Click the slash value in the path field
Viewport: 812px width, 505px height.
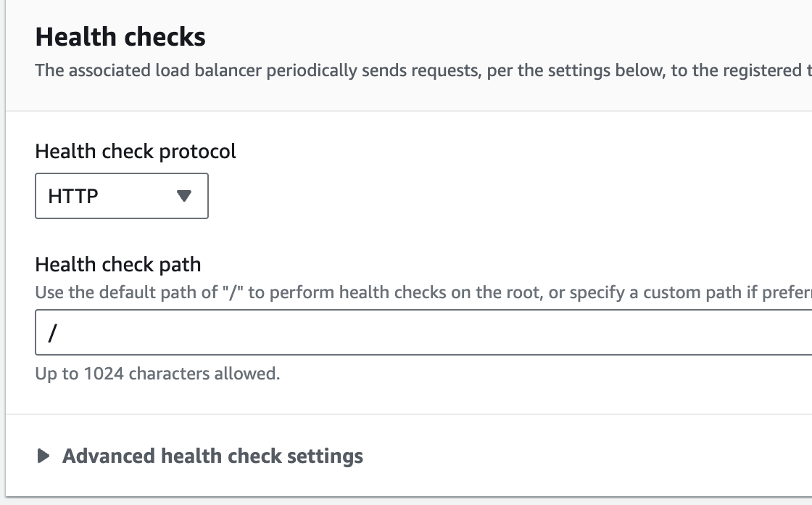[52, 332]
